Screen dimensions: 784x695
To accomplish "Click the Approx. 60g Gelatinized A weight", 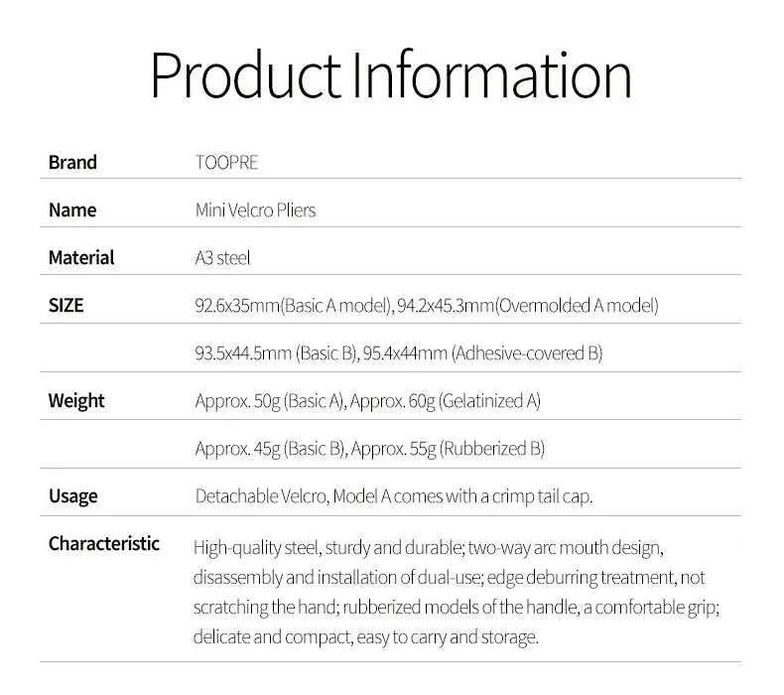I will (446, 401).
